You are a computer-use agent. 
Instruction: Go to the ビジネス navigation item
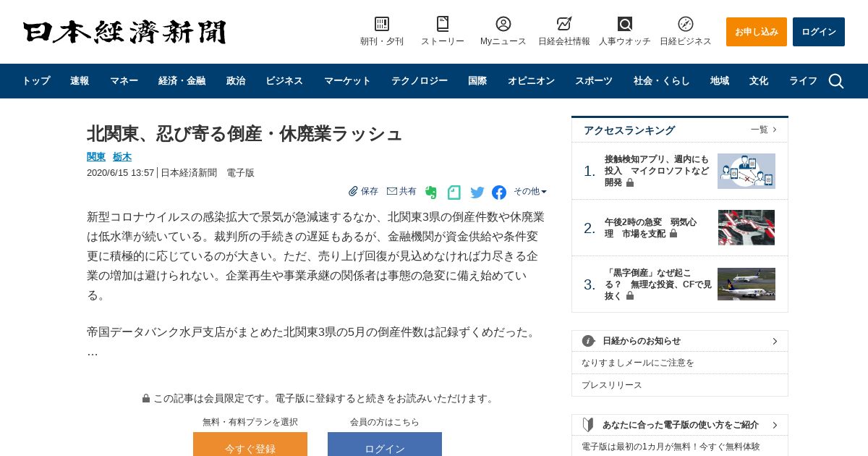click(284, 81)
